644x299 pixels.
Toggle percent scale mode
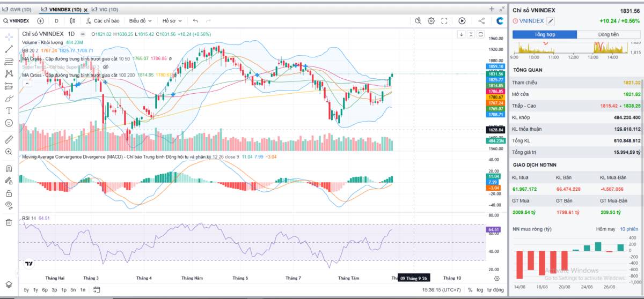470,290
